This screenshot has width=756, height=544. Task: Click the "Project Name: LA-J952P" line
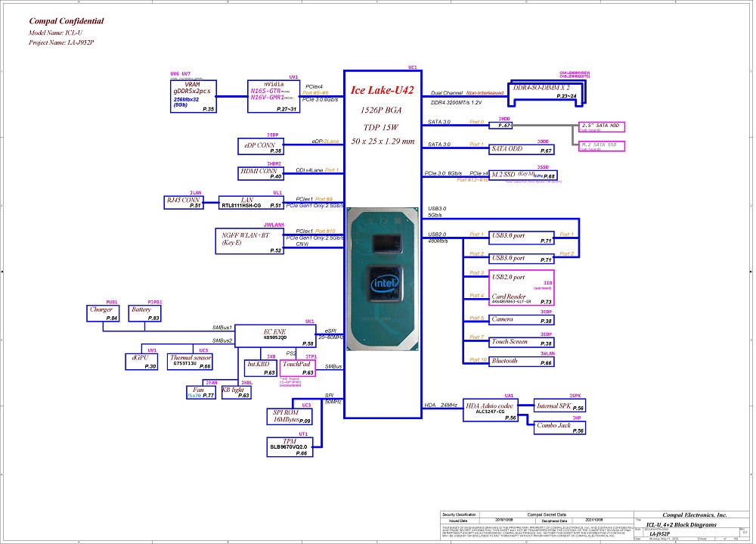click(x=61, y=42)
